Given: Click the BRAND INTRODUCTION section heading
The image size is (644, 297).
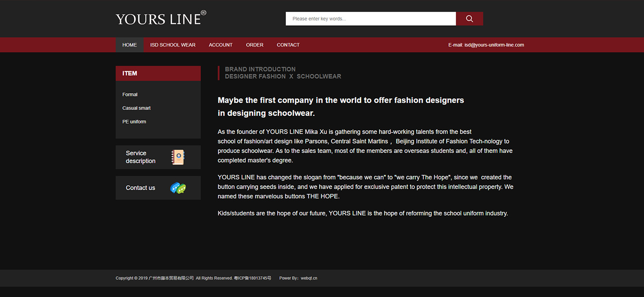Looking at the screenshot, I should (x=260, y=69).
